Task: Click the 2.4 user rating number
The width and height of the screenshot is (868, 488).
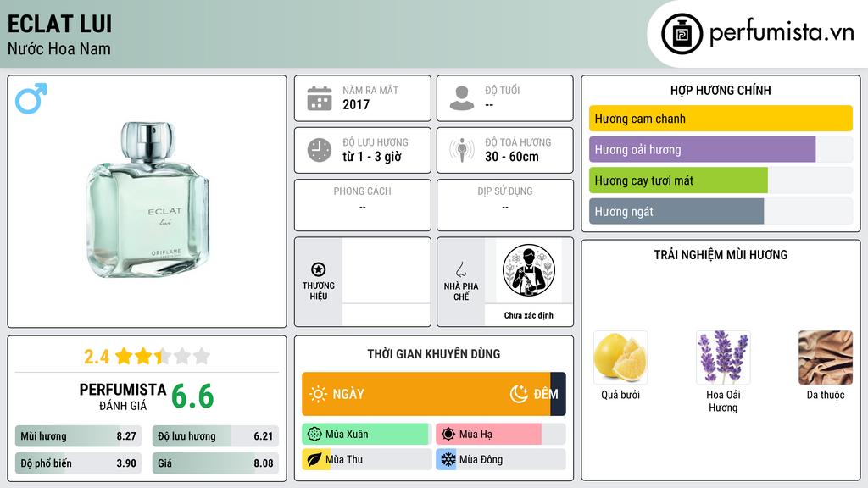Action: click(x=97, y=357)
